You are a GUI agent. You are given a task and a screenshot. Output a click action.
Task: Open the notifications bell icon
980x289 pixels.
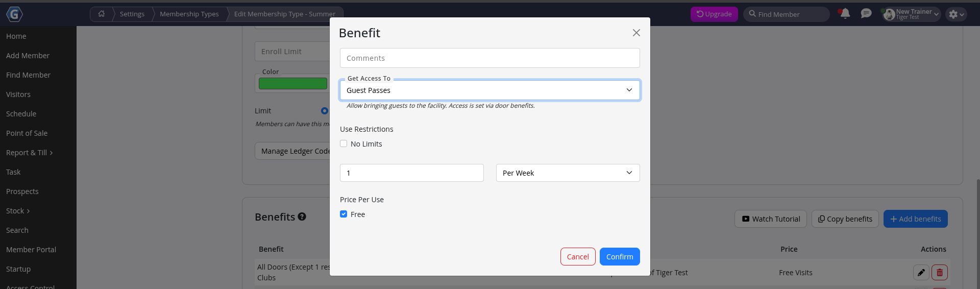pos(845,14)
